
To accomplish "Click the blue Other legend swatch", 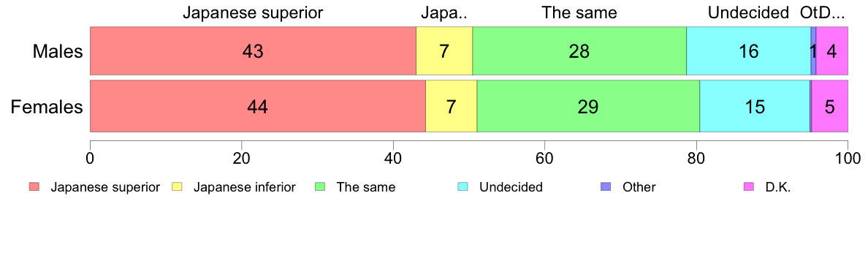I will pyautogui.click(x=606, y=187).
